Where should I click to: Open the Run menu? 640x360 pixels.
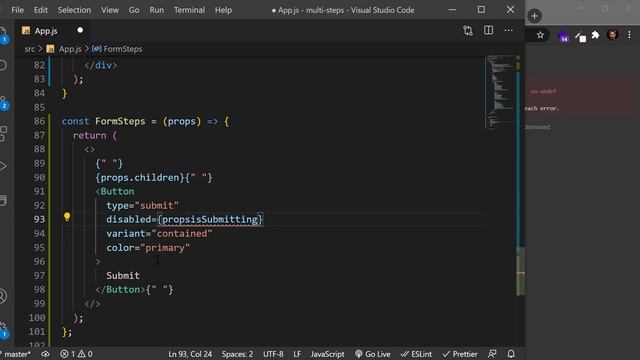point(156,10)
